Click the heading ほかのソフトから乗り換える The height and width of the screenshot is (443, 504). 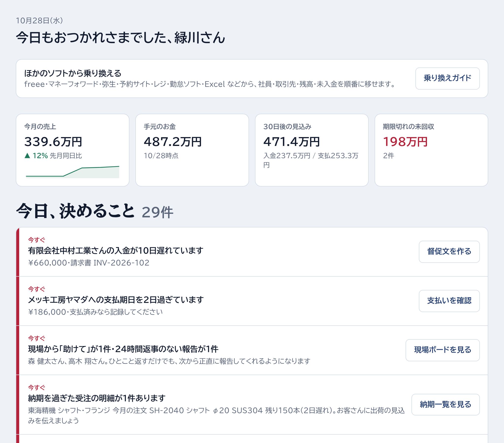(x=73, y=73)
